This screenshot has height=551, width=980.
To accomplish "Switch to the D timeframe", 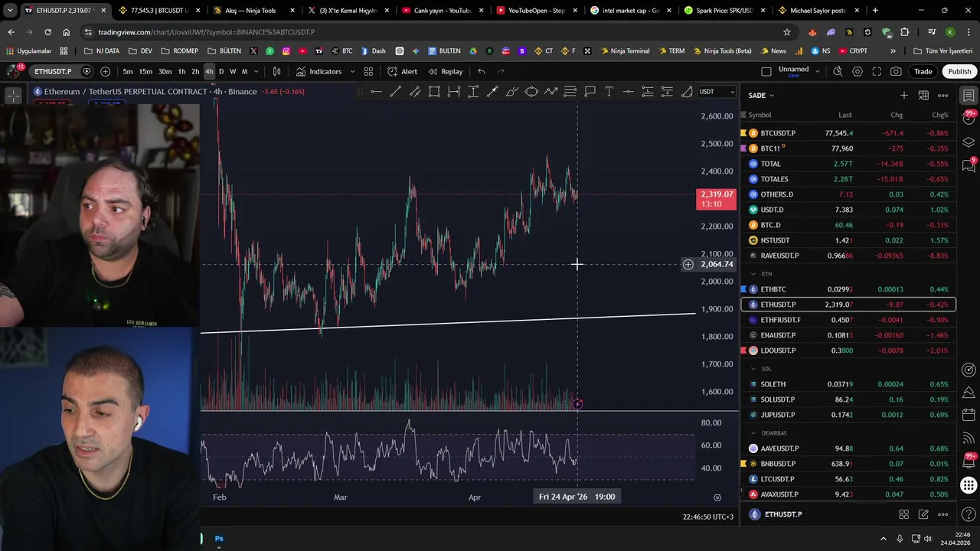I will (x=221, y=71).
